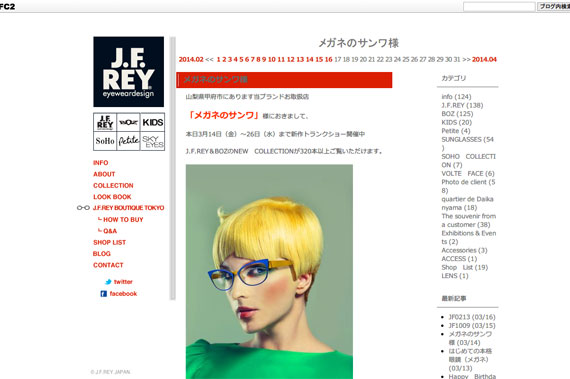
Task: Open recent post JF0213 (03/16)
Action: 472,317
